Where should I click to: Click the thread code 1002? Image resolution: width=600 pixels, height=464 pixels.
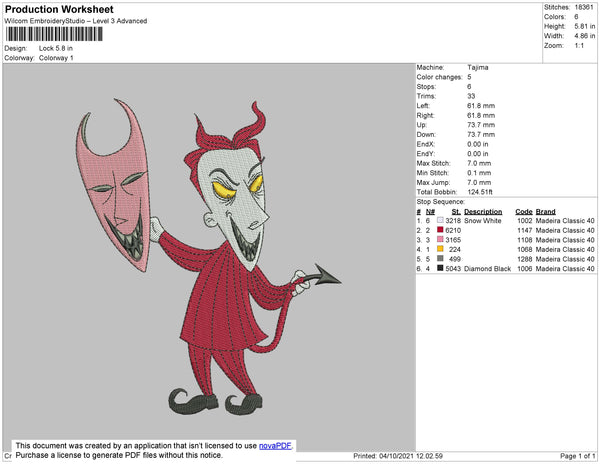[x=525, y=221]
